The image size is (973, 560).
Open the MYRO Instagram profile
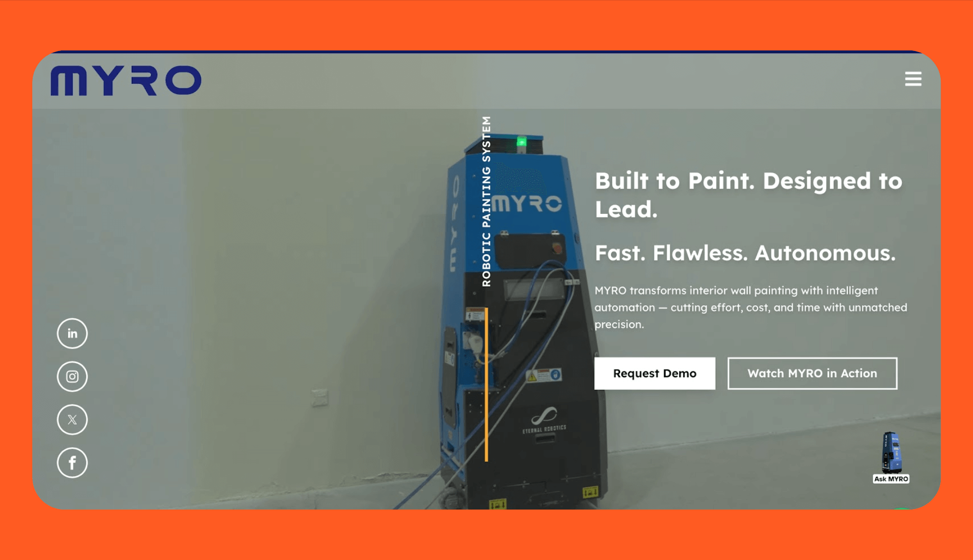(72, 376)
